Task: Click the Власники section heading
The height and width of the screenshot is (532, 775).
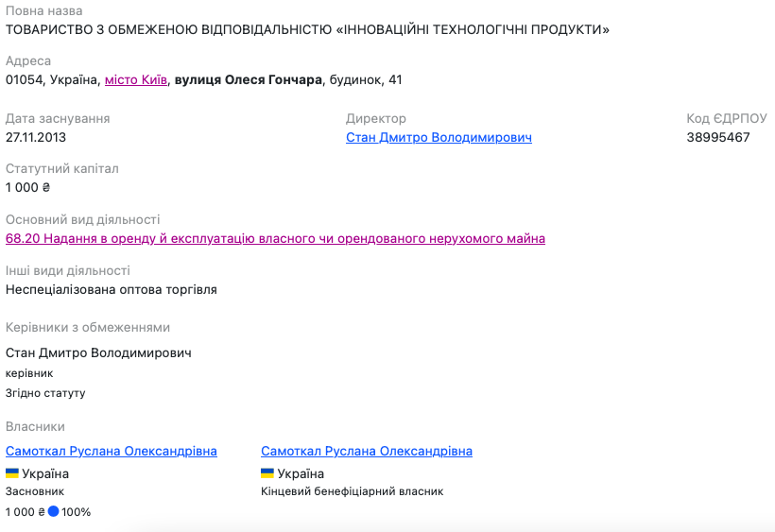Action: 35,426
